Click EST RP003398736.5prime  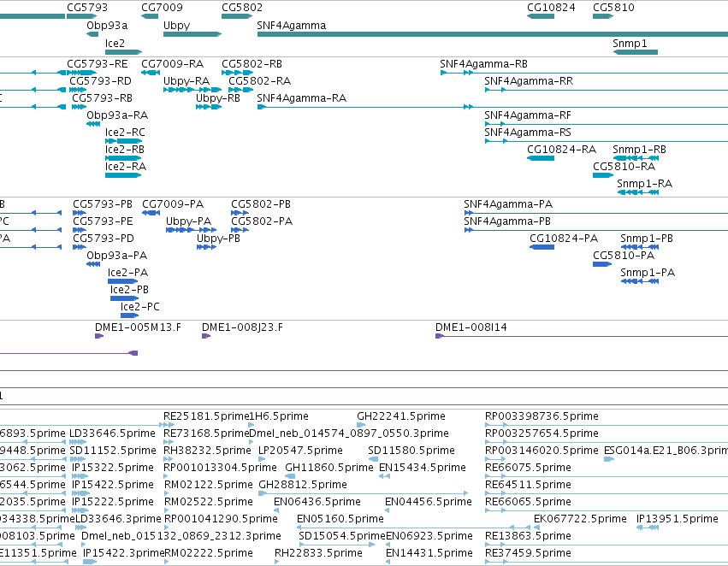542,416
